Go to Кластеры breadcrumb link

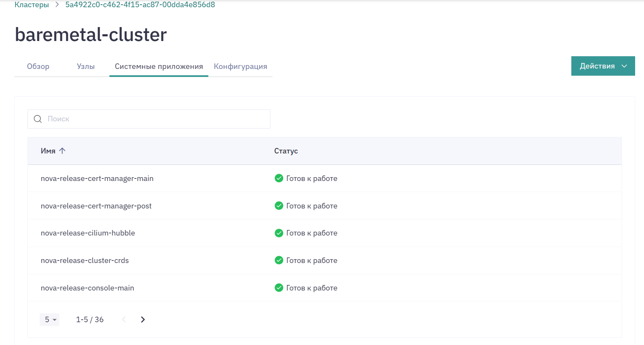32,5
